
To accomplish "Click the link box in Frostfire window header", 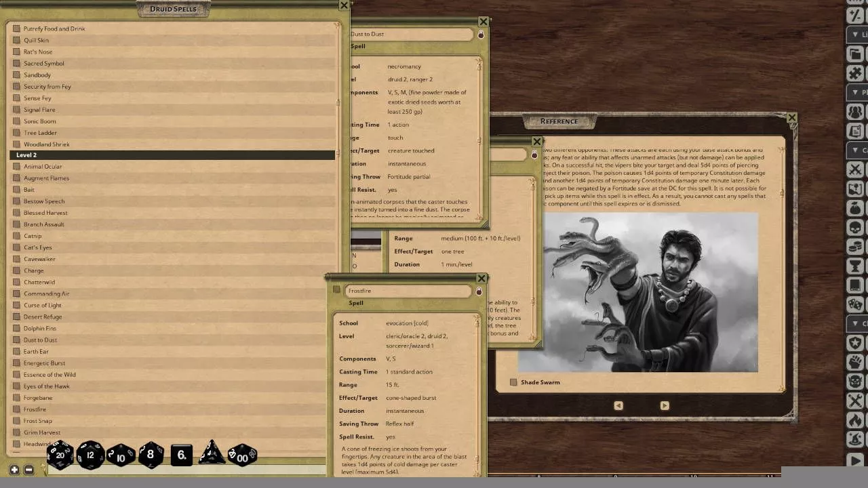I will tap(336, 289).
